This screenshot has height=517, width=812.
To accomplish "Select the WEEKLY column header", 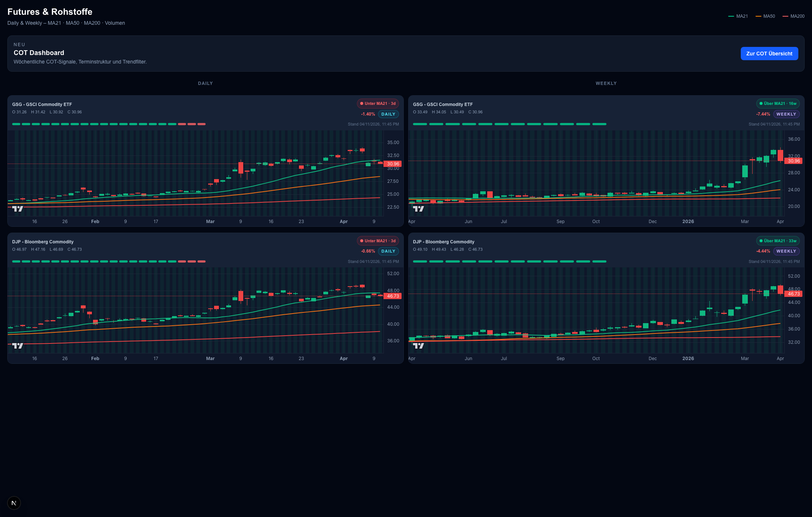I will click(x=606, y=83).
